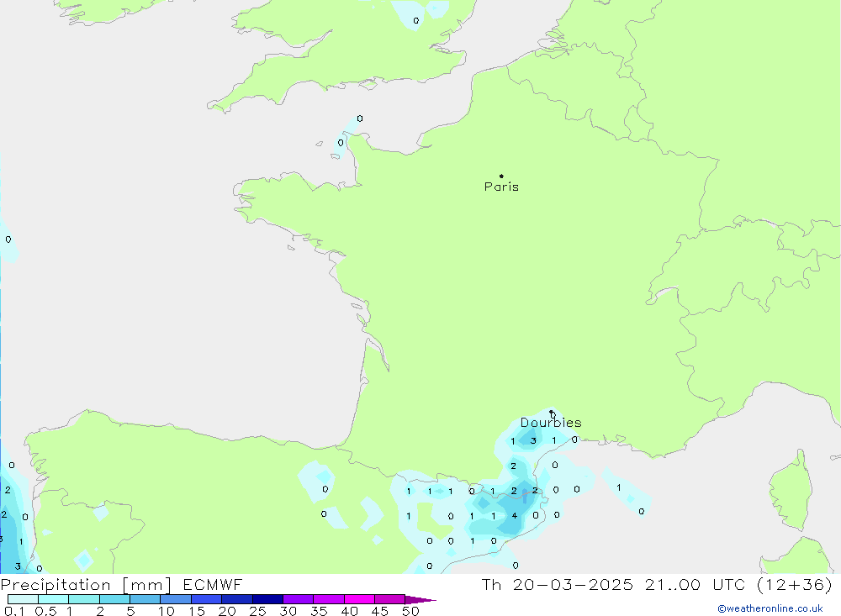The height and width of the screenshot is (616, 841).
Task: Select the 30-35 mm purple legend swatch
Action: coord(298,599)
